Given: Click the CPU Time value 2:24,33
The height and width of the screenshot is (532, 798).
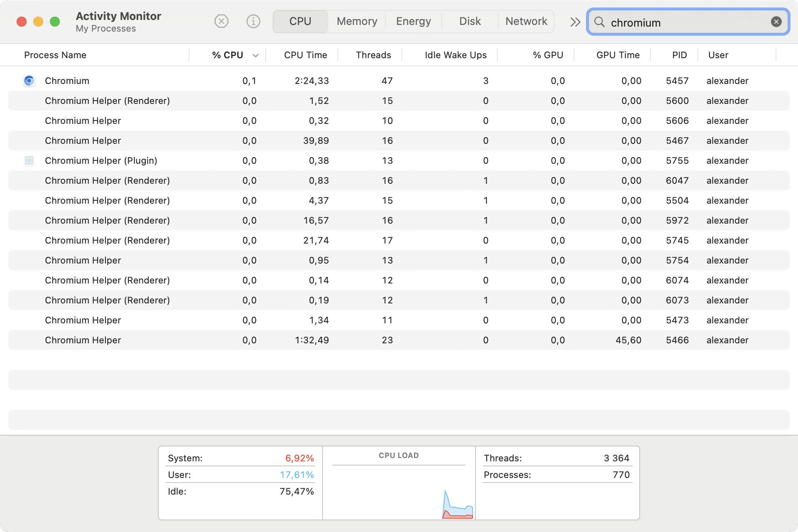Looking at the screenshot, I should tap(312, 81).
